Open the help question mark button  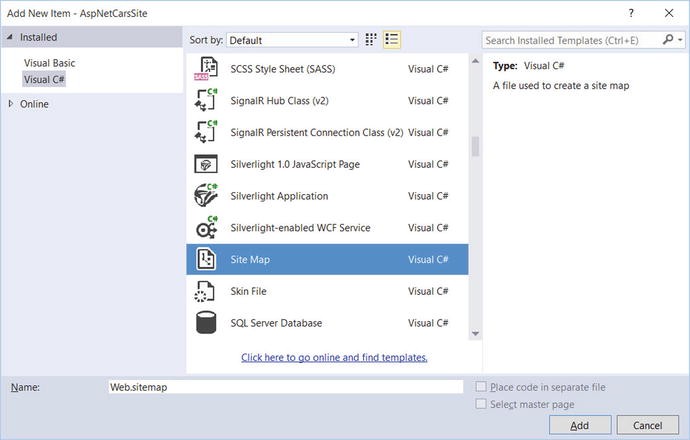(x=631, y=13)
